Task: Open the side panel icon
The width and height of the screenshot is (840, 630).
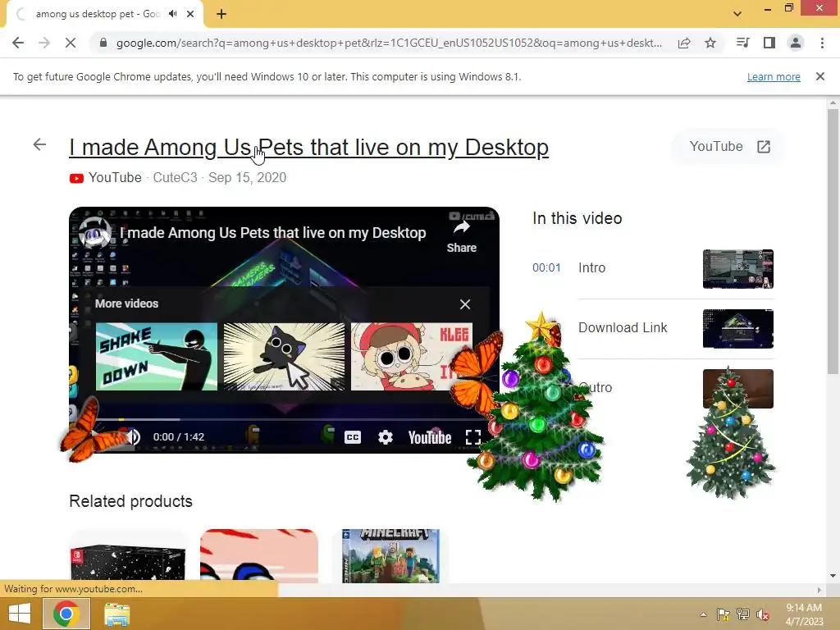Action: 769,43
